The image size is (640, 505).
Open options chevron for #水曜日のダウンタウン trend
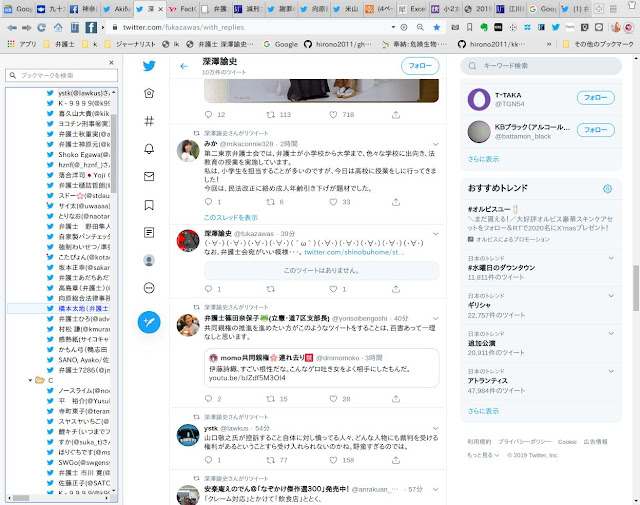(611, 258)
